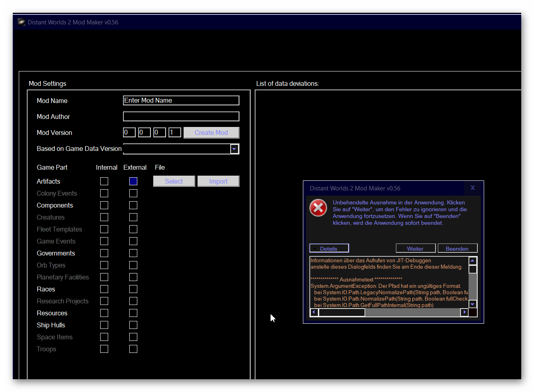Click the System.ArgumentException line in details text
Screen dimensions: 534x392
(x=386, y=286)
